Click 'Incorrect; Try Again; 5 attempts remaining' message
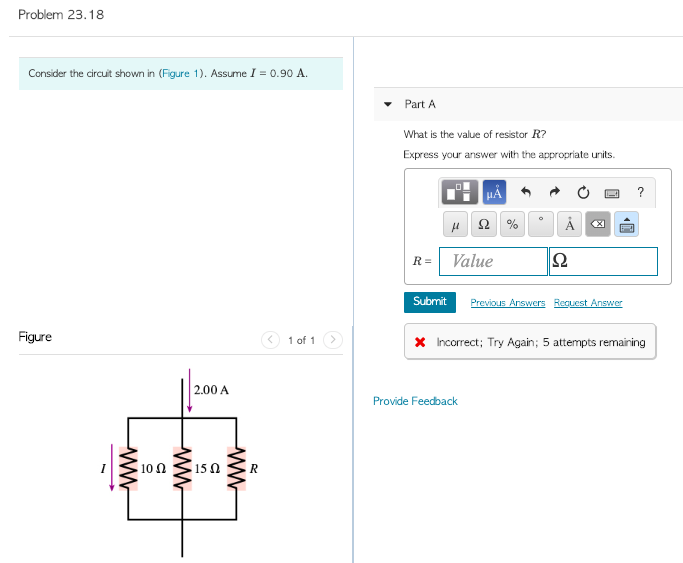This screenshot has width=683, height=563. click(541, 342)
